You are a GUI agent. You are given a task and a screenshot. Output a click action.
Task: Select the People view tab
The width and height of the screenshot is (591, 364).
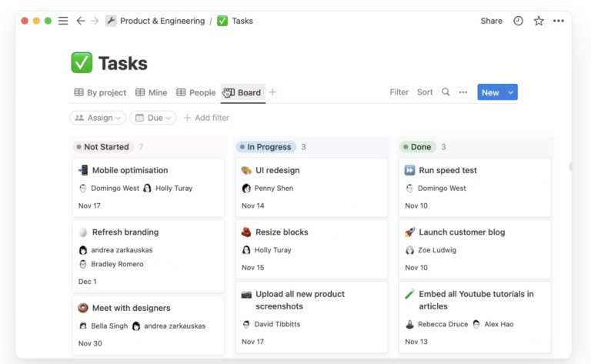[196, 92]
